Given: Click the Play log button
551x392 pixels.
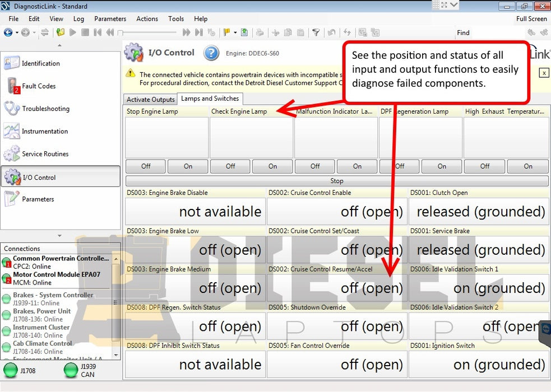Looking at the screenshot, I should [73, 32].
